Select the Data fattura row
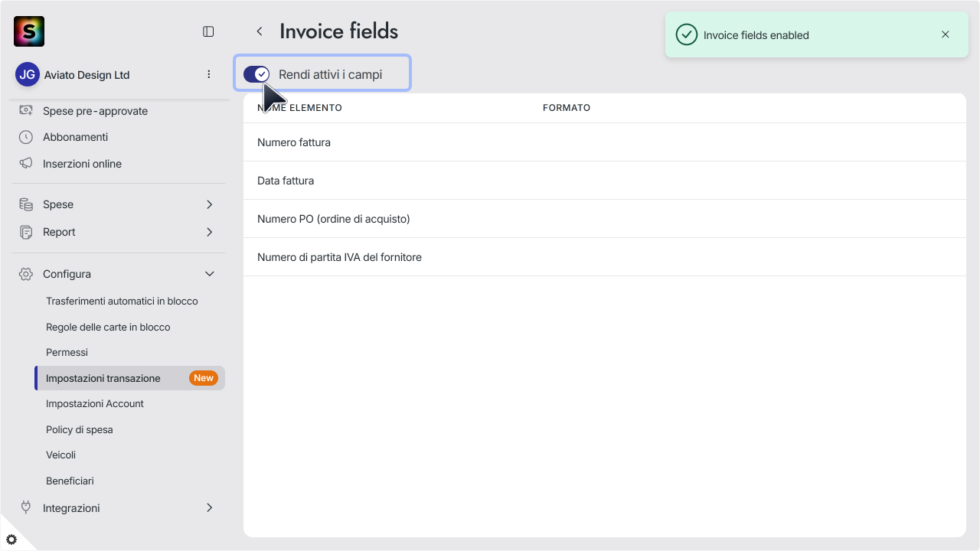This screenshot has height=551, width=980. point(605,181)
